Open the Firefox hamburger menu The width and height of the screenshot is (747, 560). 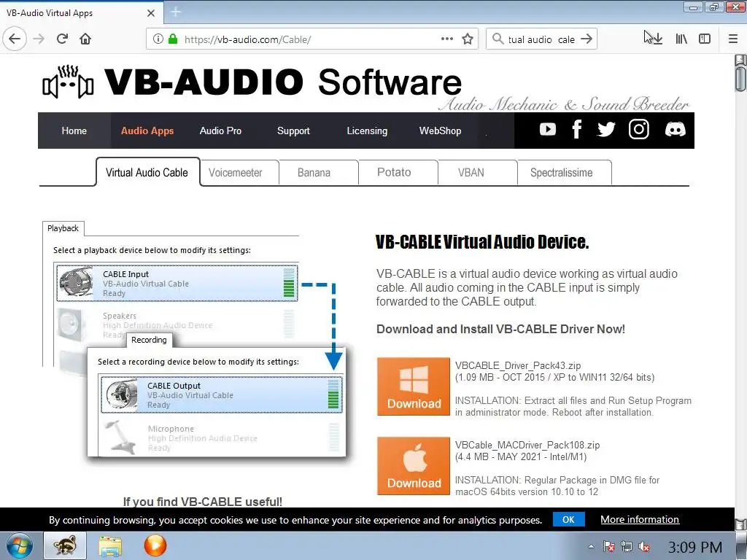[733, 39]
